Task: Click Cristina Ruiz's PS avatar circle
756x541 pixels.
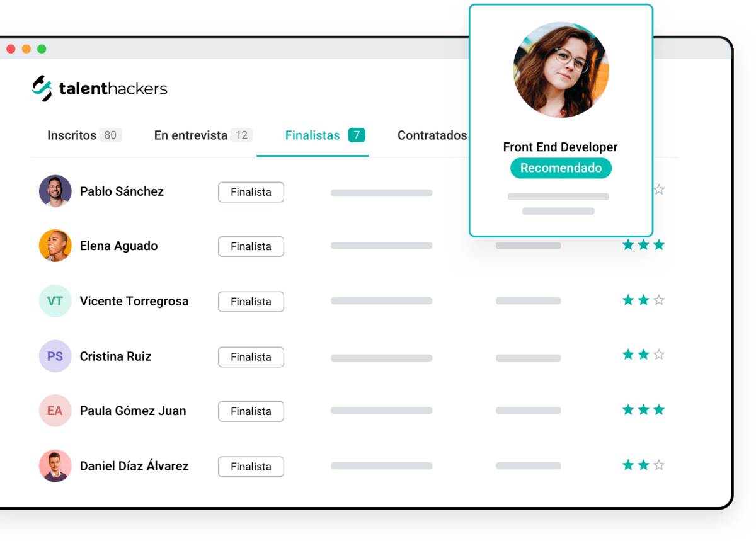Action: [x=55, y=356]
